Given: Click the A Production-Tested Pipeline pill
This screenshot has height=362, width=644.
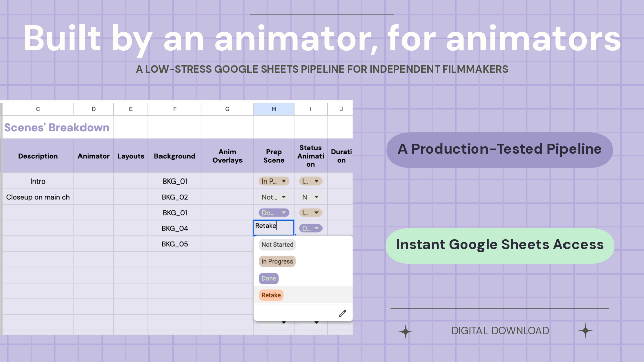Looking at the screenshot, I should coord(500,150).
